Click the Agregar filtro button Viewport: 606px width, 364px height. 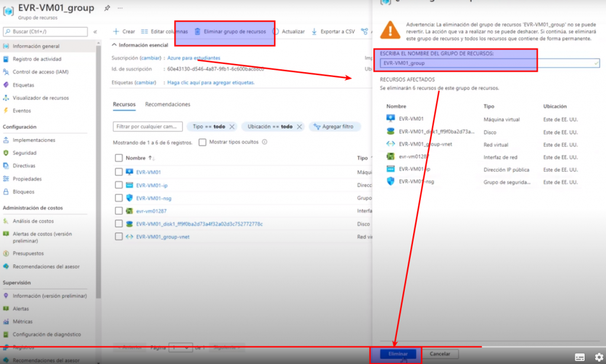click(335, 126)
